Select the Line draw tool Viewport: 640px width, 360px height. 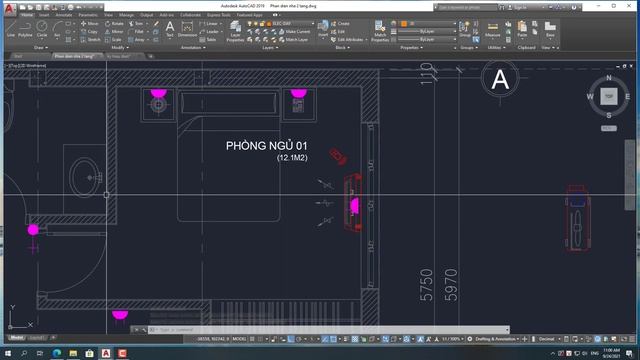[10, 29]
